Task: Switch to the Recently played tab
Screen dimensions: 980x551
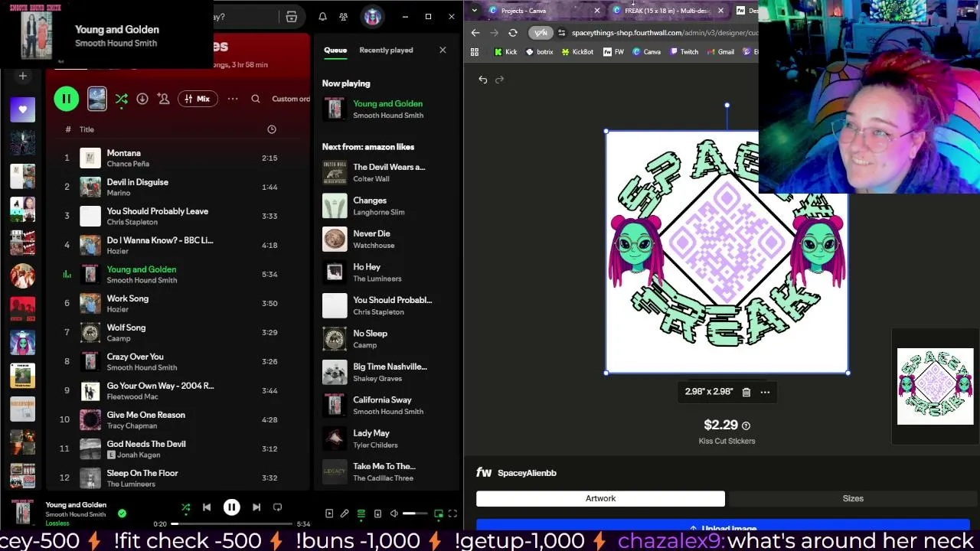Action: pos(386,51)
